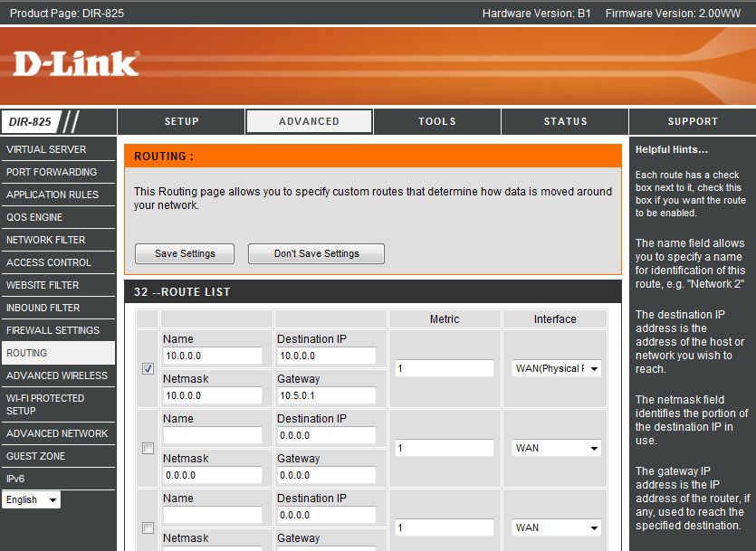The width and height of the screenshot is (756, 551).
Task: Focus the first route's Metric field
Action: point(444,368)
